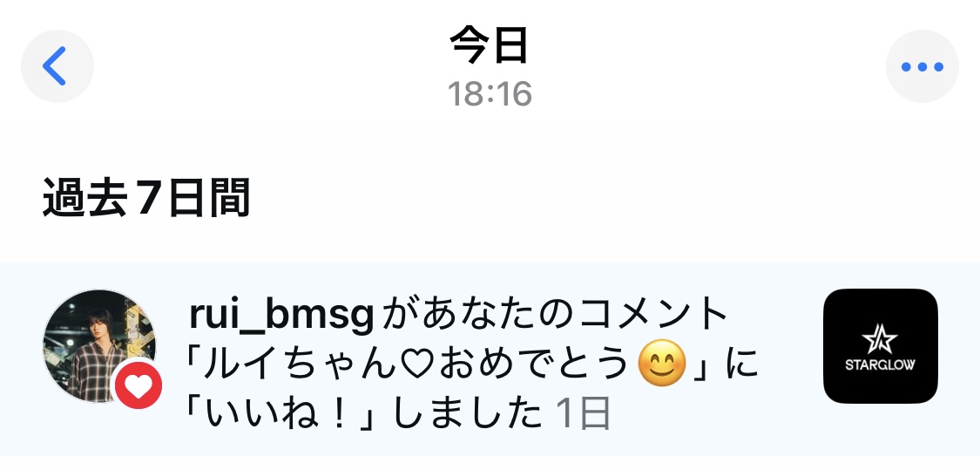Image resolution: width=980 pixels, height=470 pixels.
Task: Tap the に character ending second line
Action: (x=741, y=364)
